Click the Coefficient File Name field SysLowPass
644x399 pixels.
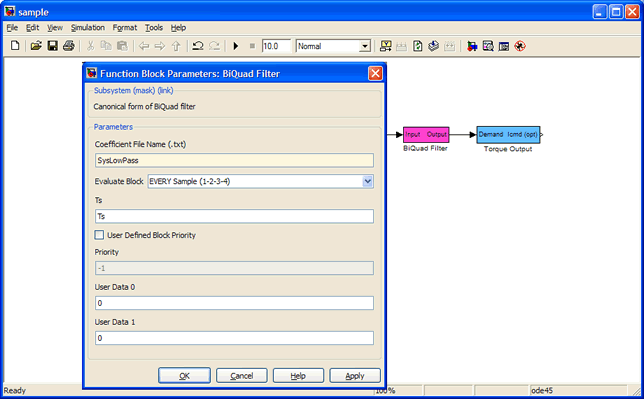click(x=234, y=160)
